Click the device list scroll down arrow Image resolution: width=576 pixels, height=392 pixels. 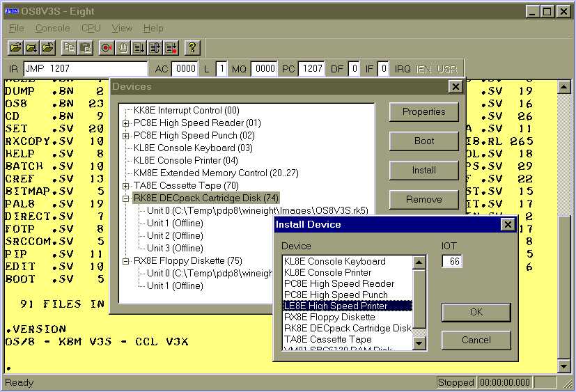click(419, 343)
